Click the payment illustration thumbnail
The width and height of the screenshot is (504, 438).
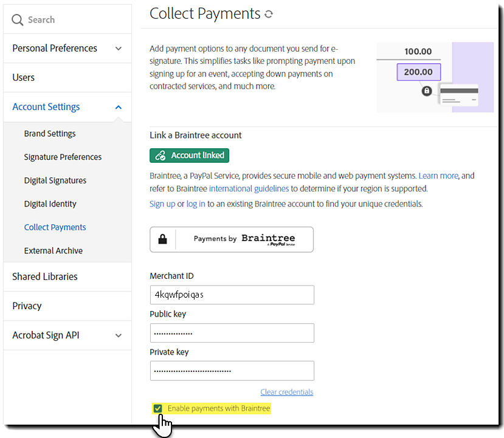pos(434,77)
